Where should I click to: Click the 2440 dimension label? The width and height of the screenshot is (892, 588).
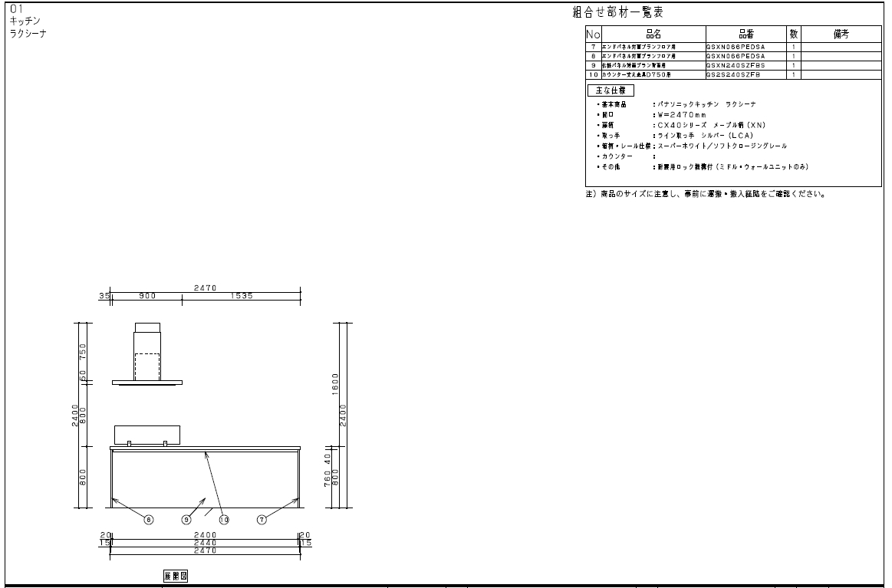click(x=204, y=543)
